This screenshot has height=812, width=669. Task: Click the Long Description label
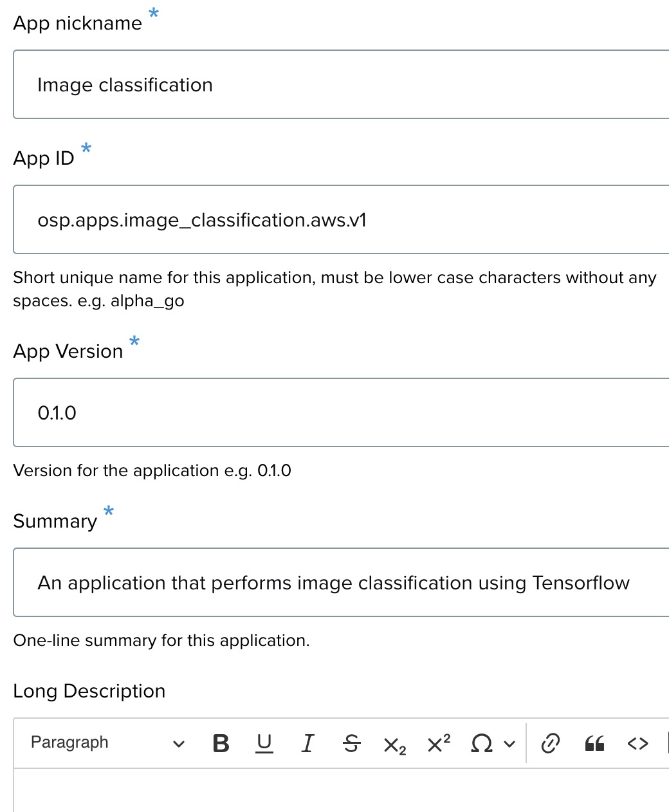pyautogui.click(x=89, y=691)
